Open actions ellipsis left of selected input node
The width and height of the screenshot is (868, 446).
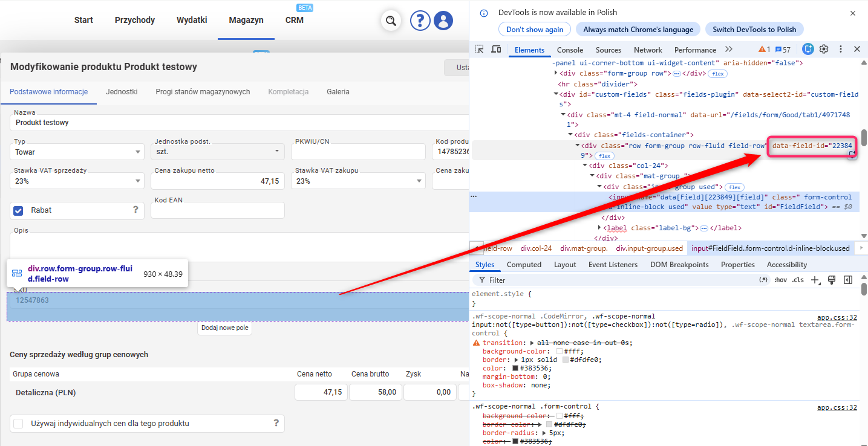click(x=474, y=196)
